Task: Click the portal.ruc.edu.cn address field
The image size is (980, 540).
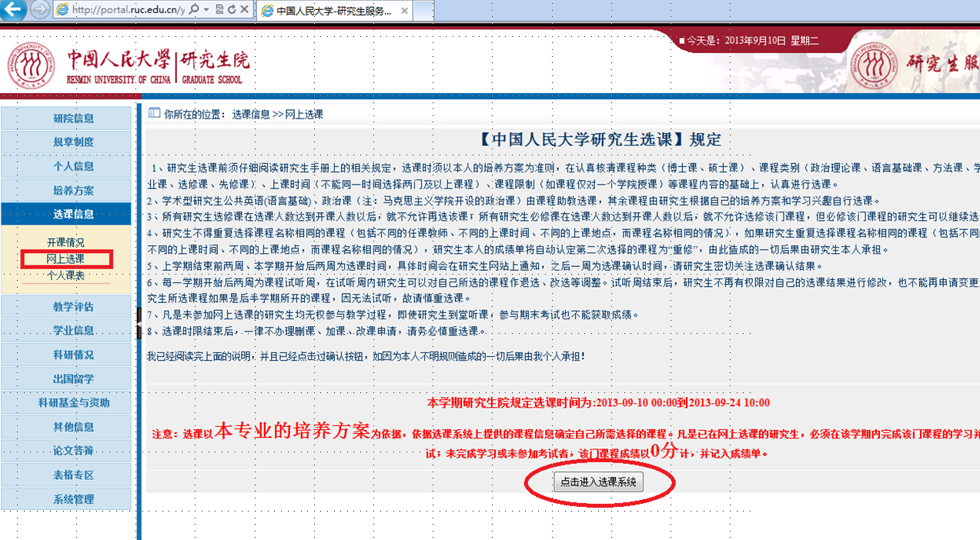Action: (x=129, y=10)
